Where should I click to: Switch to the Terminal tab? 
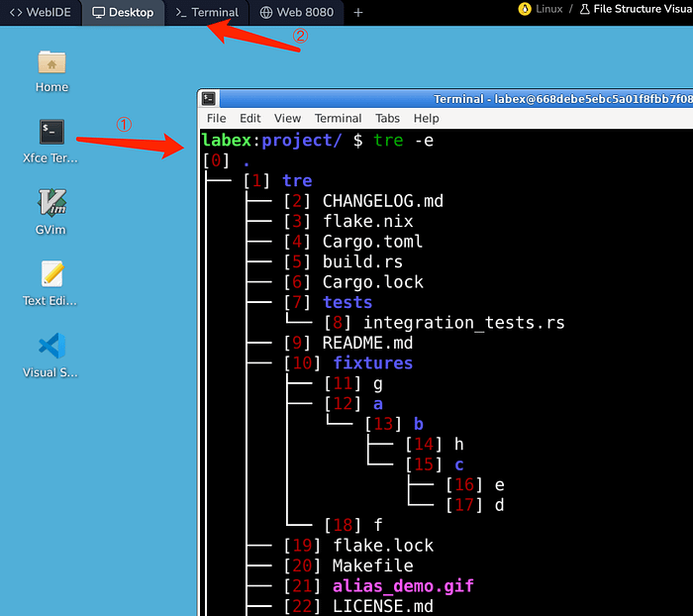coord(206,12)
